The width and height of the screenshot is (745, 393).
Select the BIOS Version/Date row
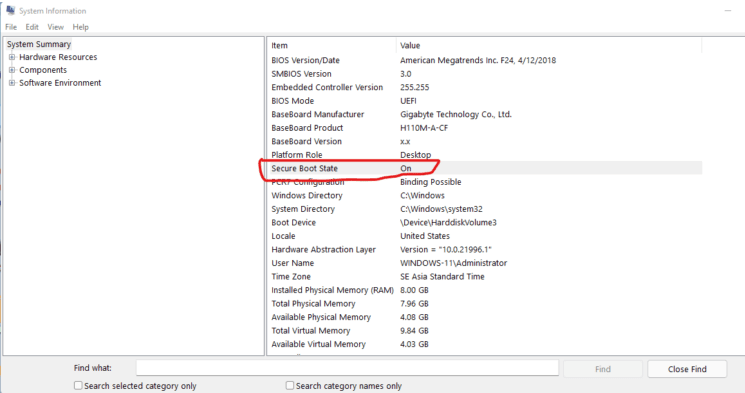[x=485, y=60]
